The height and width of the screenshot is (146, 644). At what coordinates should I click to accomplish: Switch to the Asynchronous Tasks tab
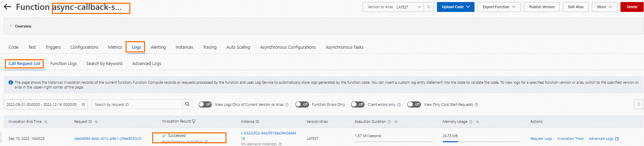tap(344, 47)
